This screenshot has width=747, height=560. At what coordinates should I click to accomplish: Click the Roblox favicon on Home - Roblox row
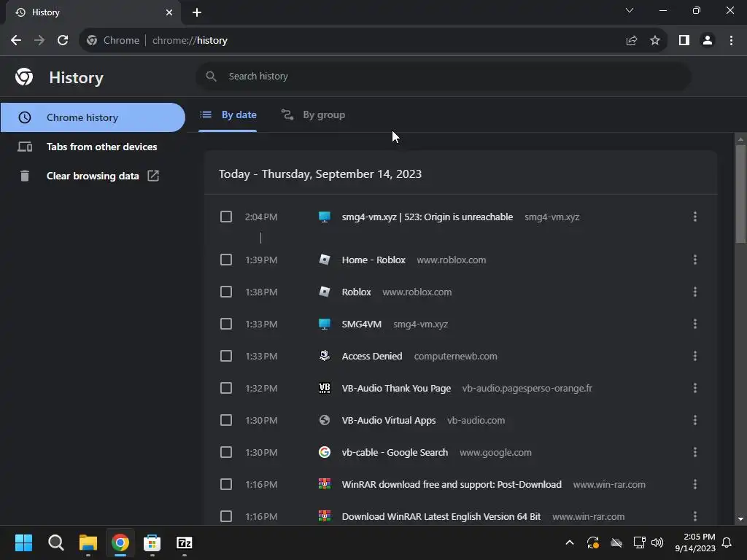pyautogui.click(x=325, y=260)
